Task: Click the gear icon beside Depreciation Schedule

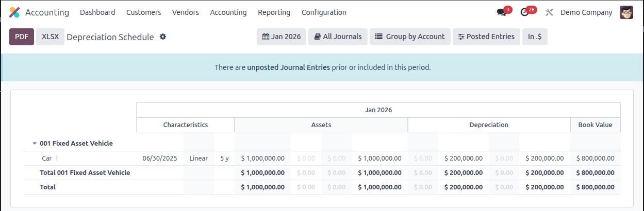Action: pos(163,37)
